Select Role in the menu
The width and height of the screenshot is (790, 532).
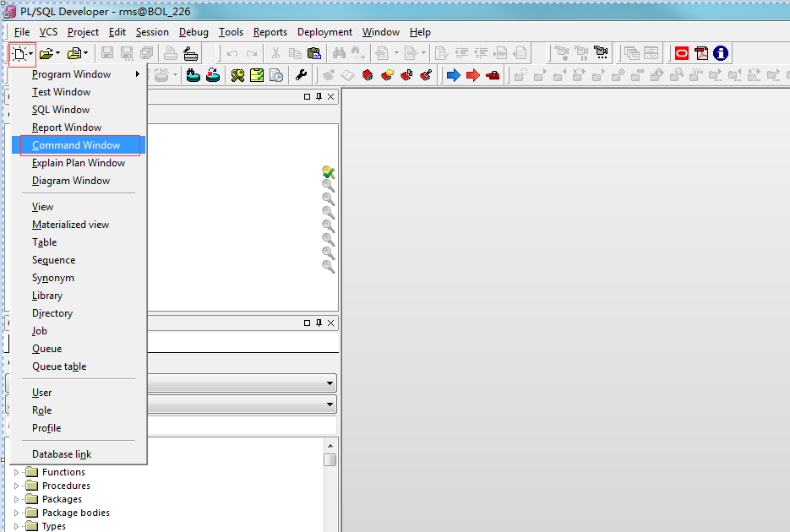pyautogui.click(x=78, y=410)
